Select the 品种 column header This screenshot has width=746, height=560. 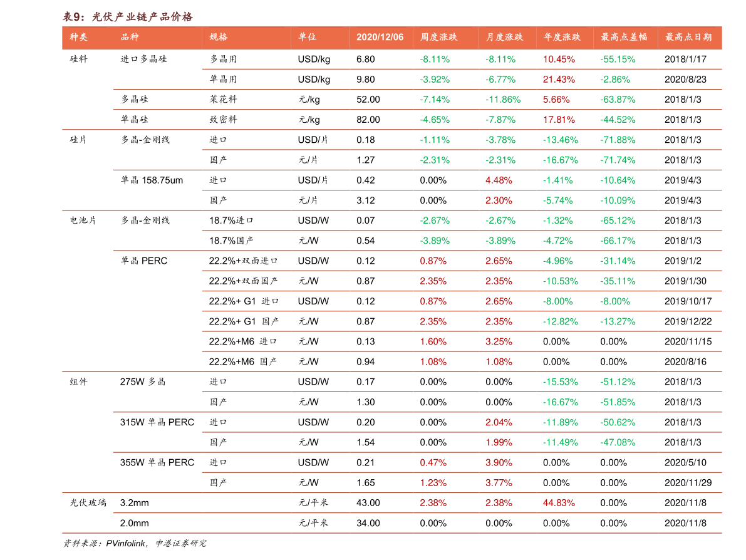point(130,37)
